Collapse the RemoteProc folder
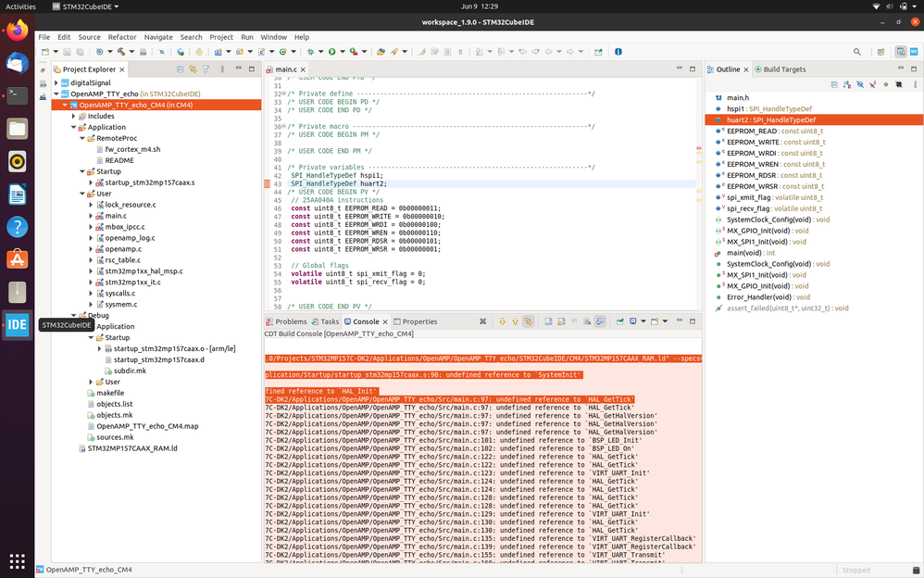Viewport: 924px width, 578px height. [x=82, y=139]
